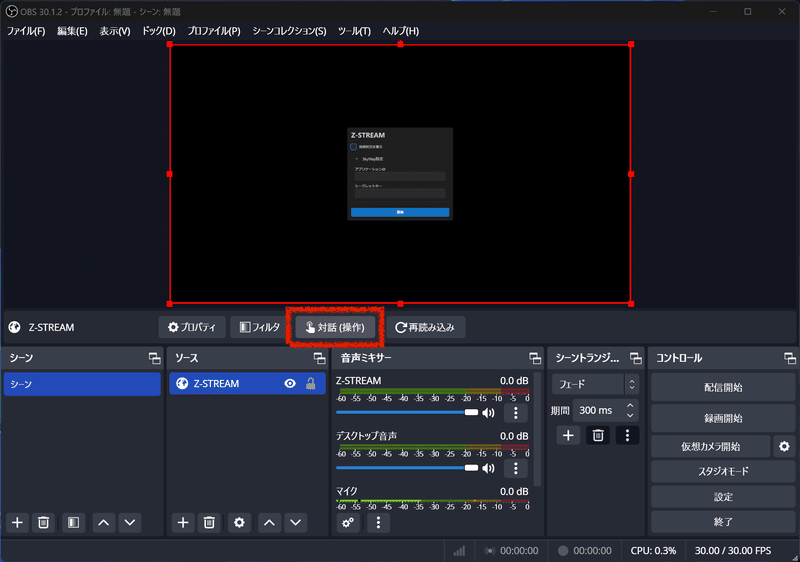The image size is (800, 562).
Task: Adjust the Z-STREAM volume slider
Action: coord(407,412)
